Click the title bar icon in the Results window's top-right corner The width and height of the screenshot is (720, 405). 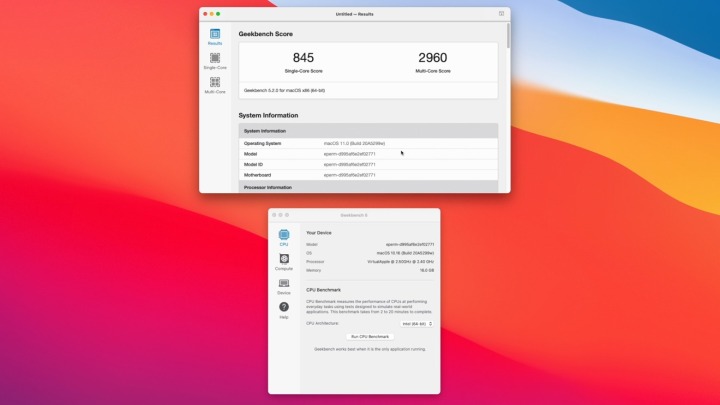click(501, 14)
